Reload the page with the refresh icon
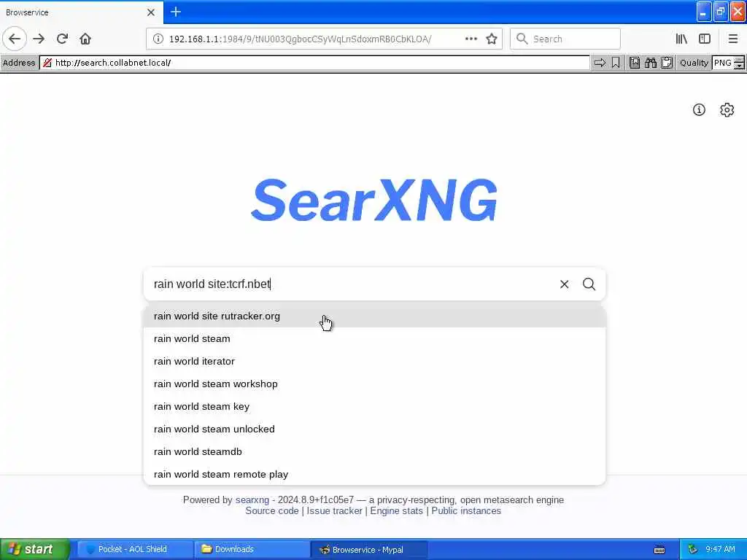Screen dimensions: 747x560 click(x=62, y=39)
